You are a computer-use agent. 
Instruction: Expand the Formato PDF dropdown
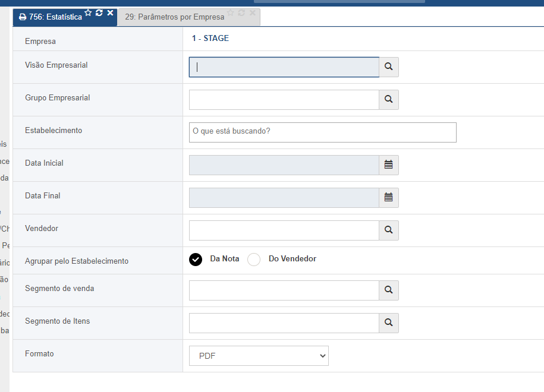pos(259,356)
